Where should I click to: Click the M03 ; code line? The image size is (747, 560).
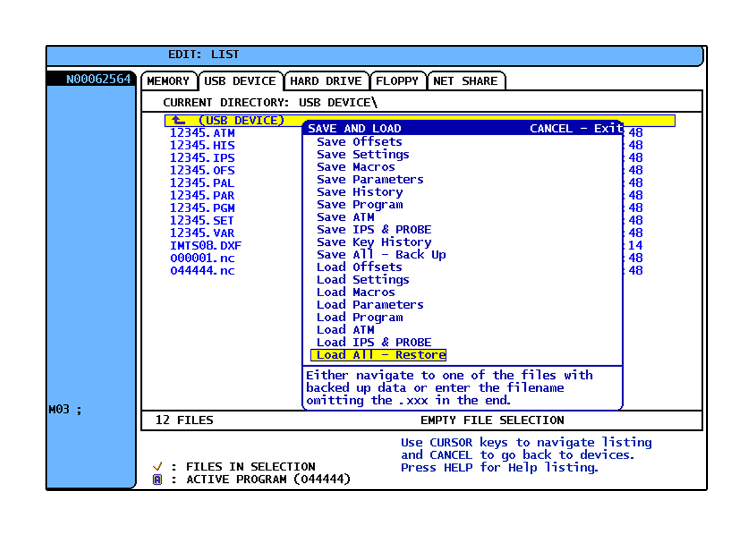[65, 409]
